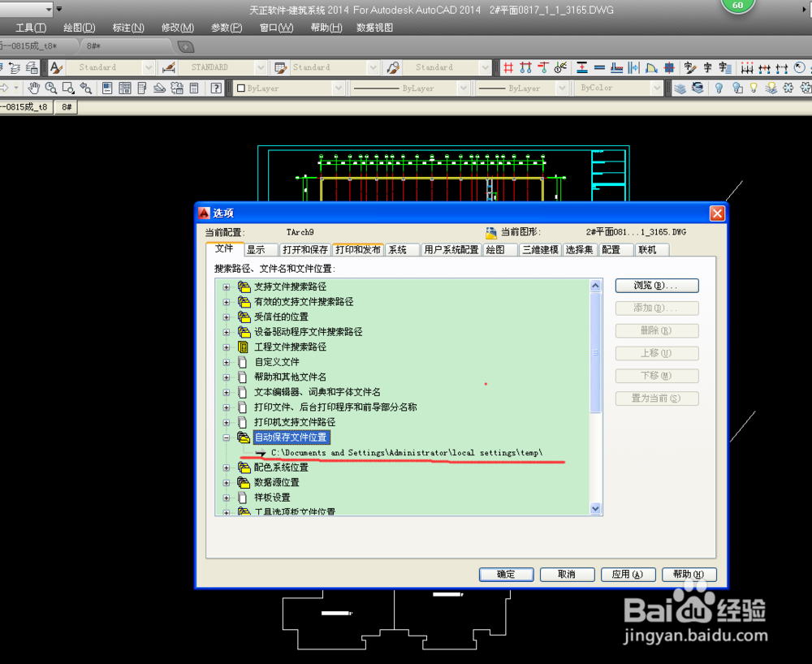This screenshot has width=812, height=664.
Task: Click the text edit brush icon
Action: coord(689,67)
